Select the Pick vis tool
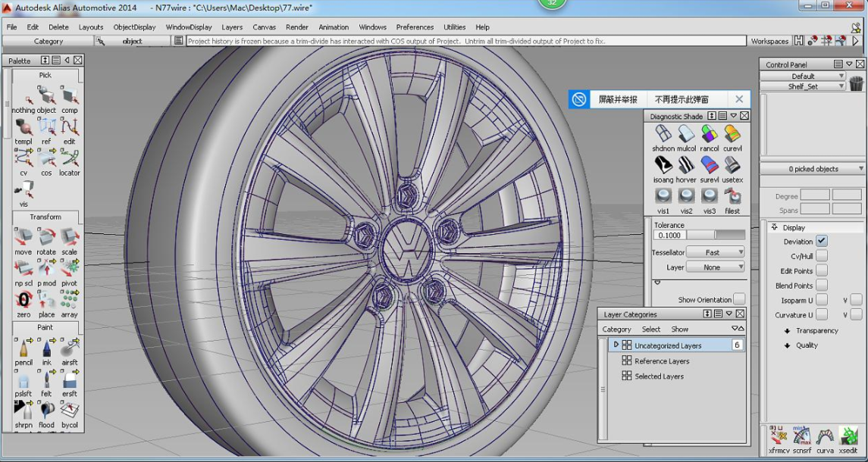The height and width of the screenshot is (462, 868). pos(24,194)
